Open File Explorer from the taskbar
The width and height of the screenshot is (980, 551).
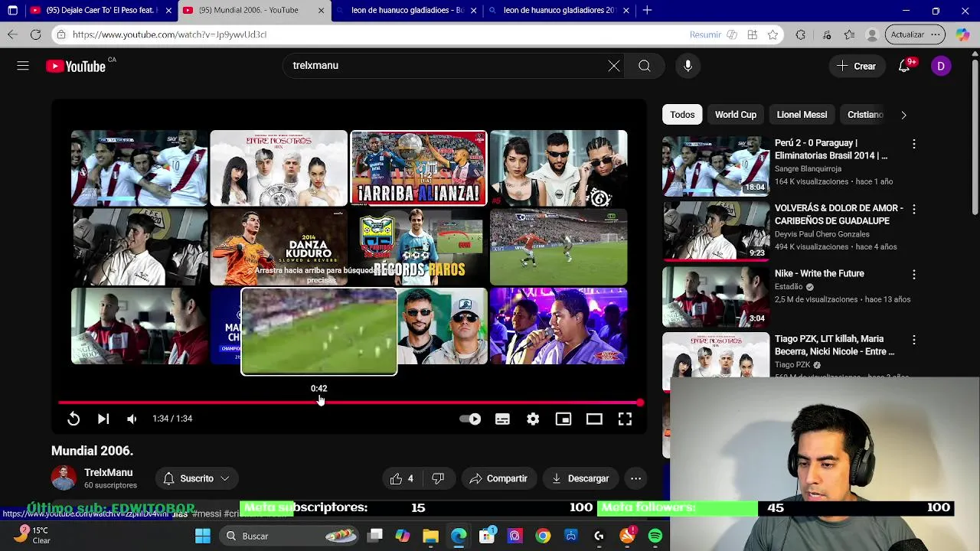(430, 536)
